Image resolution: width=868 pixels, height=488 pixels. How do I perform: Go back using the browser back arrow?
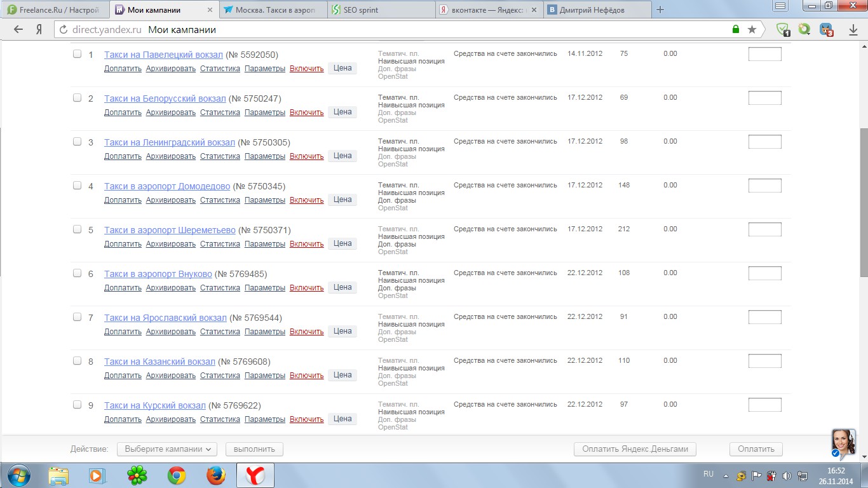(18, 29)
